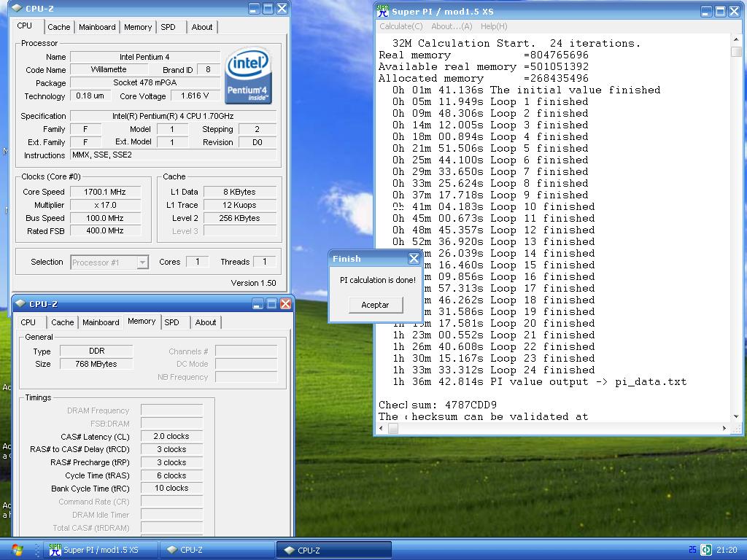Open Cache tab in bottom CPU-Z
747x560 pixels.
click(x=63, y=322)
